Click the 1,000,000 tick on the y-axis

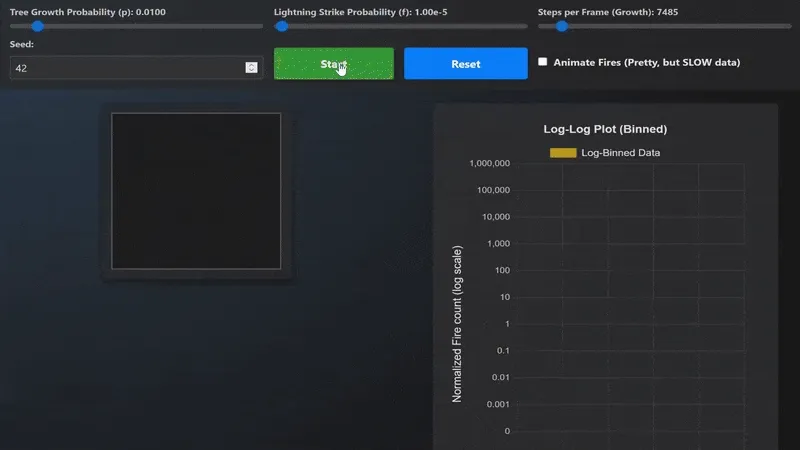482,163
